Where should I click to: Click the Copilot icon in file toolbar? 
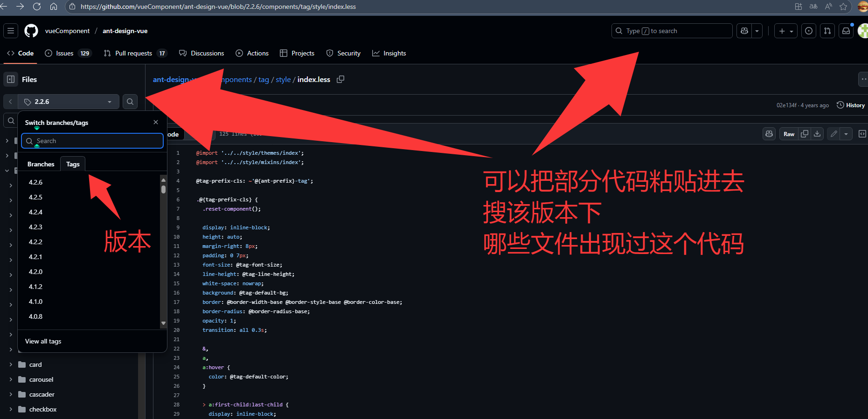click(769, 134)
